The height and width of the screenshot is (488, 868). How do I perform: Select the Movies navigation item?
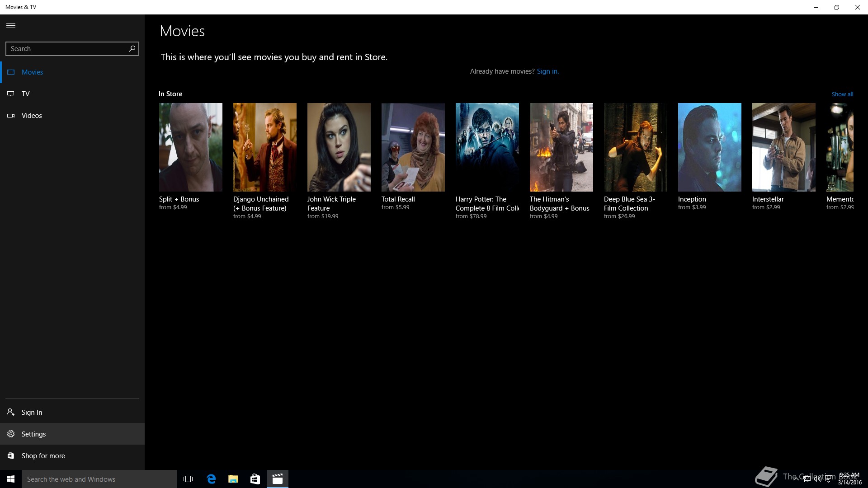[x=72, y=72]
